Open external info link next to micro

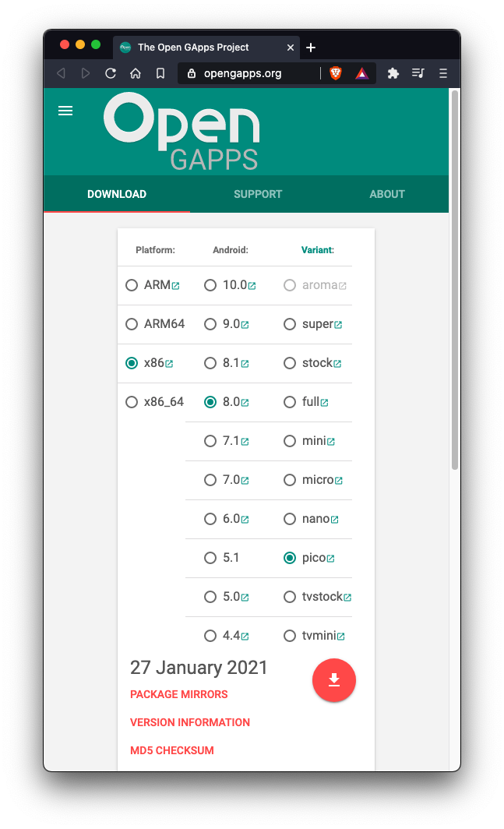(x=339, y=481)
